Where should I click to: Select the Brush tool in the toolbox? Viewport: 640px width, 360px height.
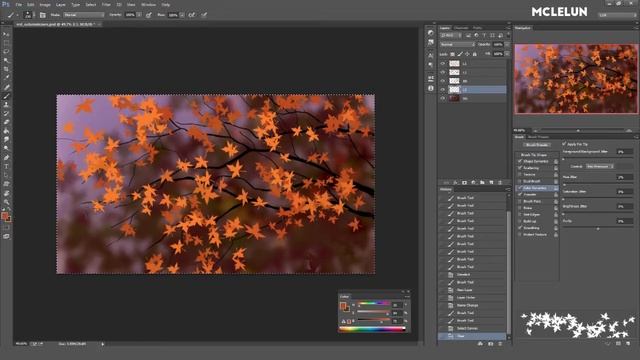(x=6, y=96)
